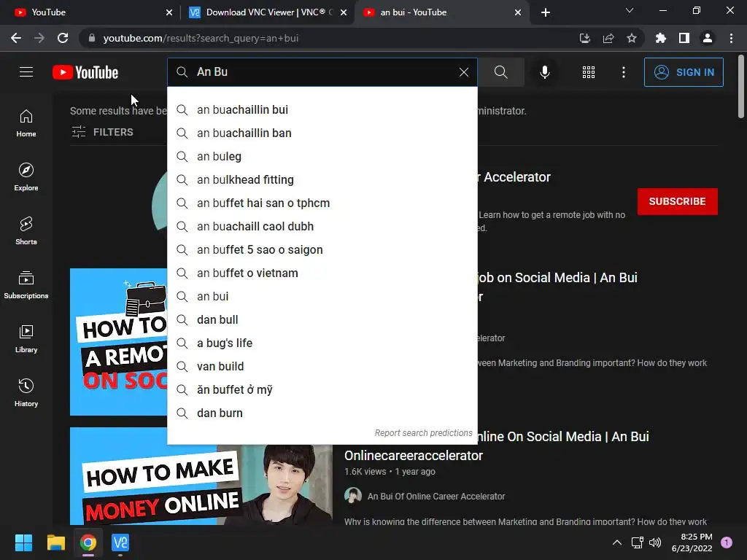Click the Chrome taskbar icon
Viewport: 747px width, 560px height.
pos(88,542)
